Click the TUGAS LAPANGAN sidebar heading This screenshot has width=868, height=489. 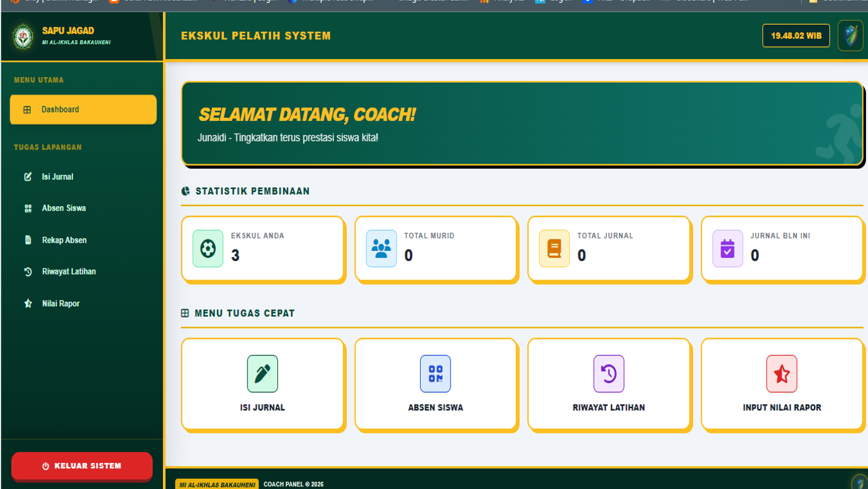(x=48, y=147)
